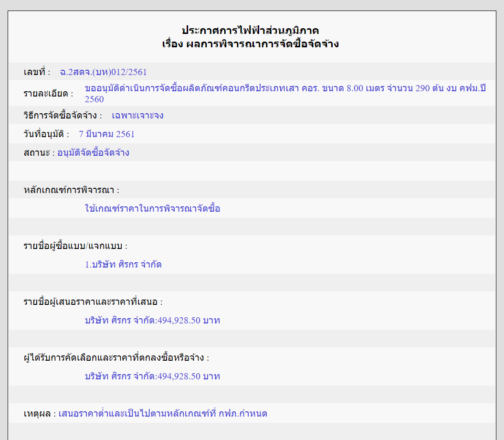Click the label 'เหตุผล :'
Viewport: 504px width, 440px height.
[40, 413]
